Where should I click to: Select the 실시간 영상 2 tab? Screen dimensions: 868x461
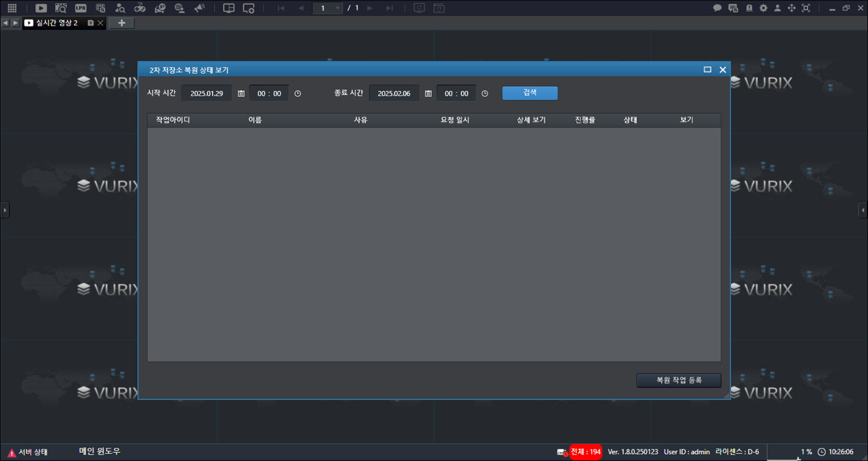pos(57,23)
